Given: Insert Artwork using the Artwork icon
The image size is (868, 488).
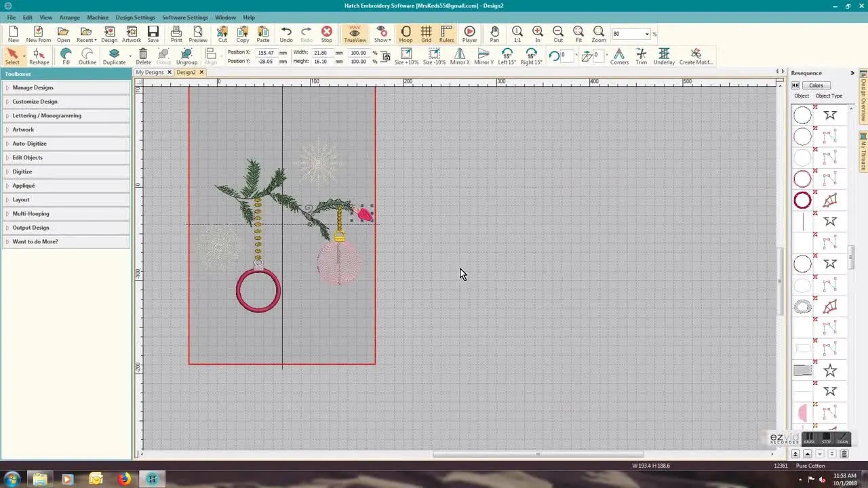Looking at the screenshot, I should click(x=132, y=35).
